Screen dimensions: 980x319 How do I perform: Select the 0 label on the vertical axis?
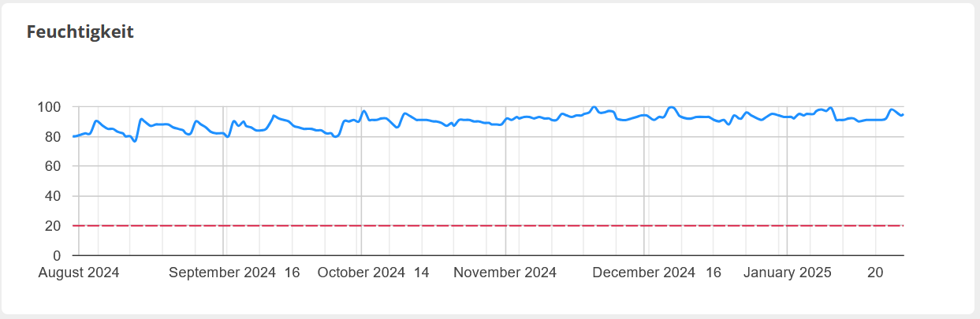(x=58, y=256)
